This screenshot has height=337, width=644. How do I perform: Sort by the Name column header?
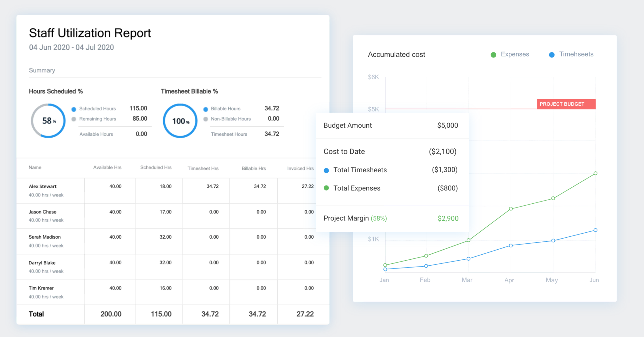click(35, 168)
